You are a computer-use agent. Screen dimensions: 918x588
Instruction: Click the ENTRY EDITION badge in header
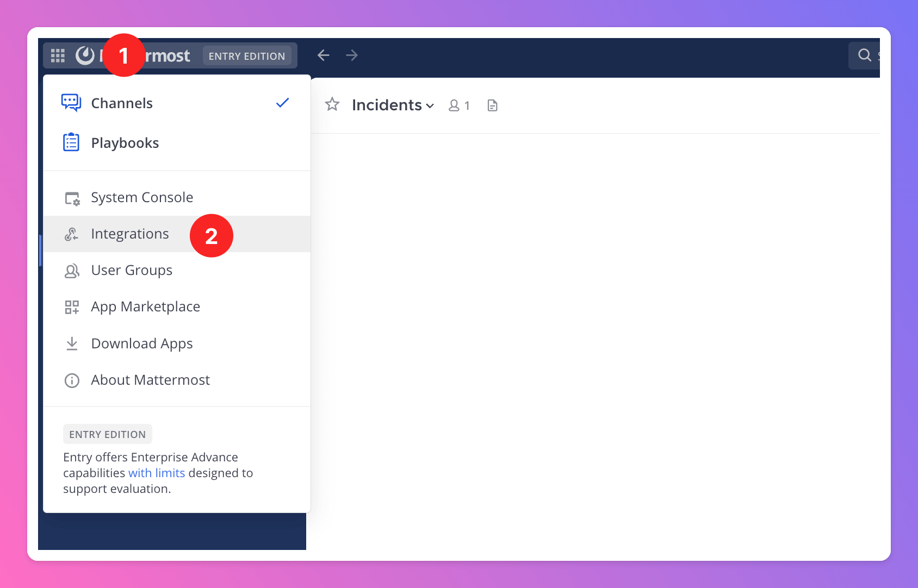click(247, 56)
